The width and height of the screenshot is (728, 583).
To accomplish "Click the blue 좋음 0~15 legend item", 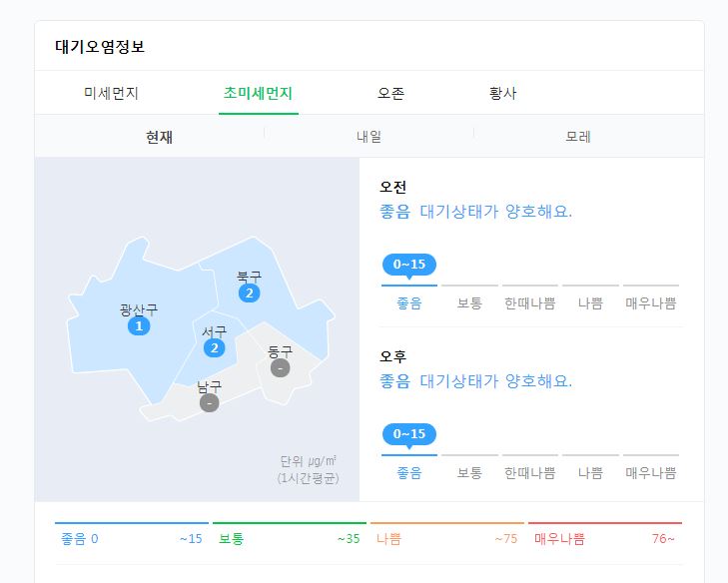I will pyautogui.click(x=132, y=539).
